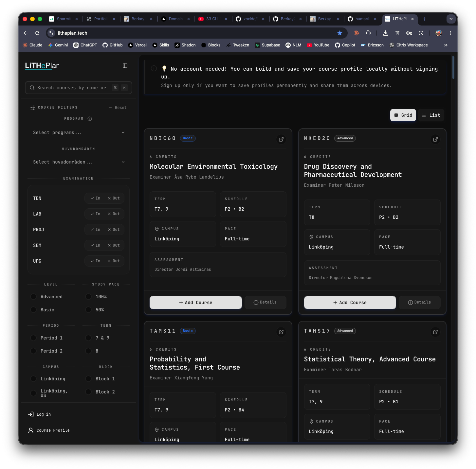Viewport: 476px width, 469px height.
Task: Reload the litheplan.tech page
Action: [37, 33]
